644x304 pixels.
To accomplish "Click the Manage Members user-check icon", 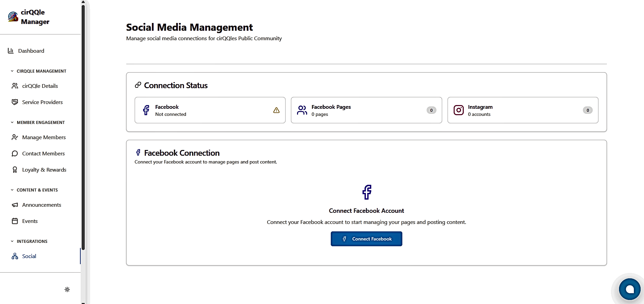I will [x=15, y=137].
